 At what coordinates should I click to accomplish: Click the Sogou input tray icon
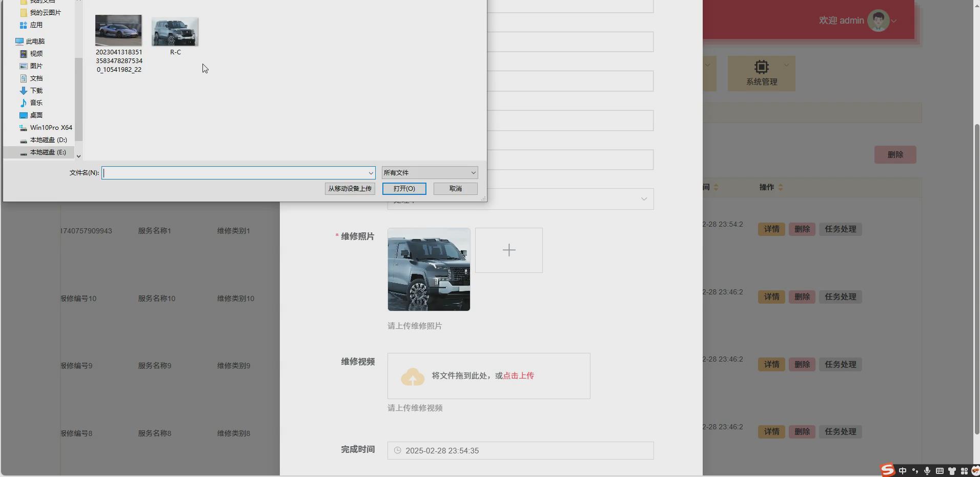click(x=887, y=470)
